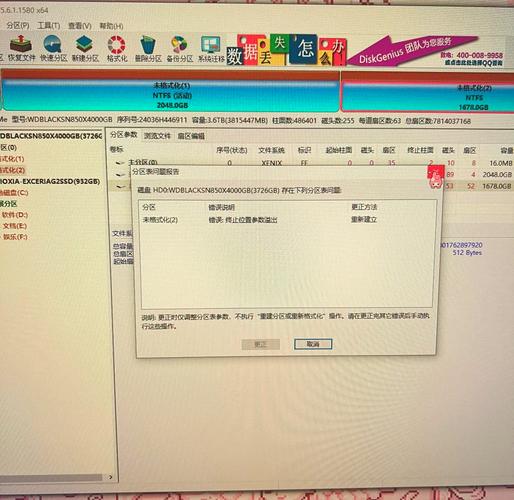Select the KIOXIA-EXCERIA G2 SSD tree item
Screen dimensions: 514x500
coord(50,181)
